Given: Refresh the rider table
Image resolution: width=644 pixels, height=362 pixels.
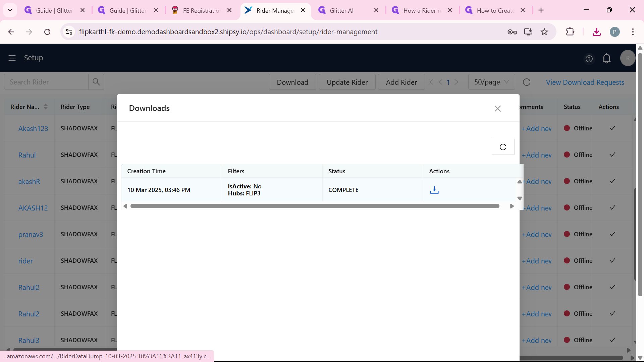Looking at the screenshot, I should [x=527, y=82].
